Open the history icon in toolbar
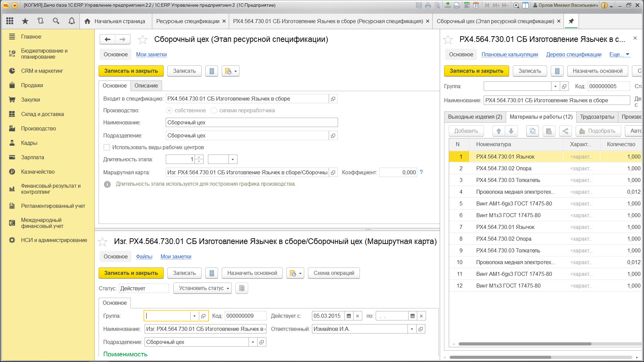The height and width of the screenshot is (362, 644). tap(41, 21)
